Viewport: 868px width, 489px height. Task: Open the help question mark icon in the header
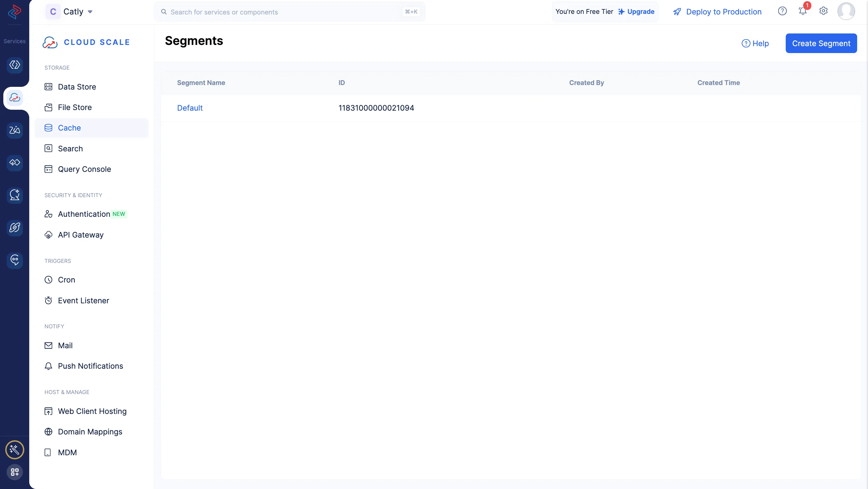click(x=782, y=11)
